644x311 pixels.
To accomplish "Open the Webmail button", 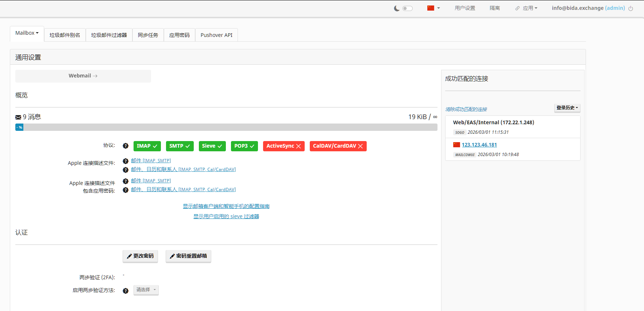I will [x=83, y=76].
